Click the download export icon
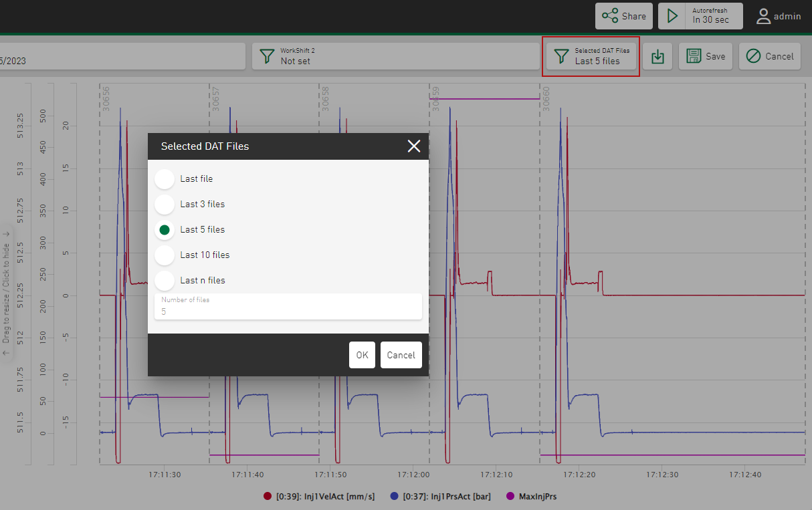Image resolution: width=812 pixels, height=510 pixels. click(657, 57)
